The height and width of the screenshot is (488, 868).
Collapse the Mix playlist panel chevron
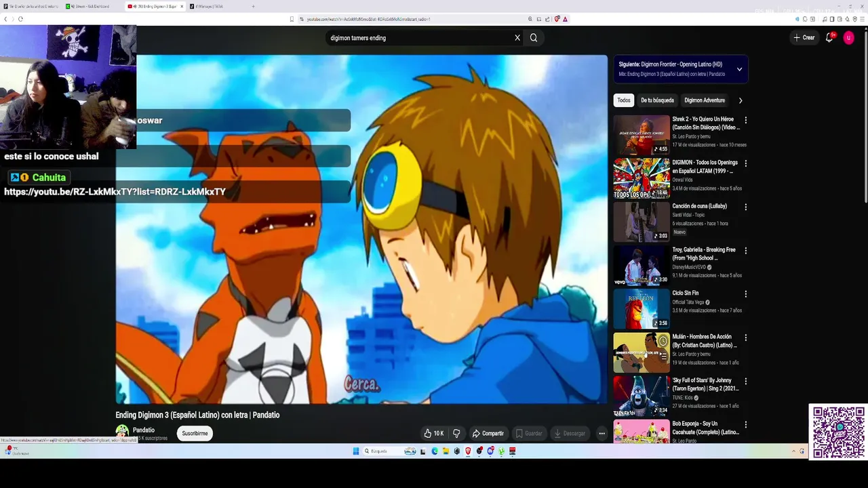point(739,69)
